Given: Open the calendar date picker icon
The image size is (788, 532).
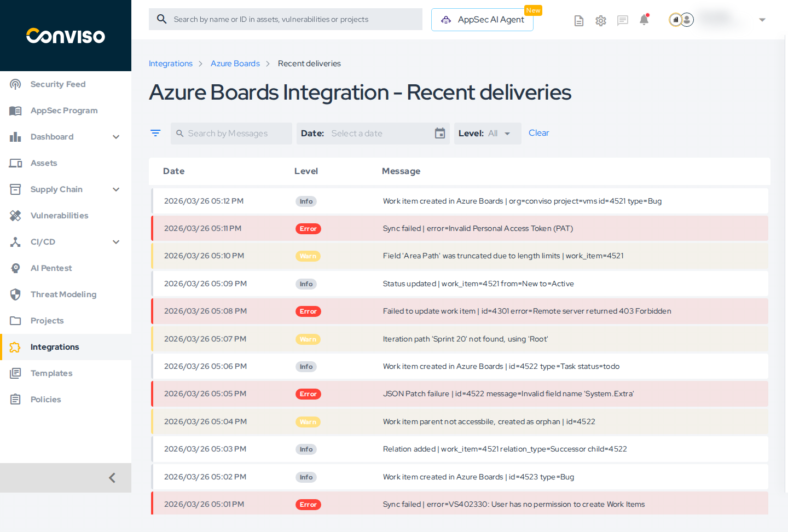Looking at the screenshot, I should (440, 134).
